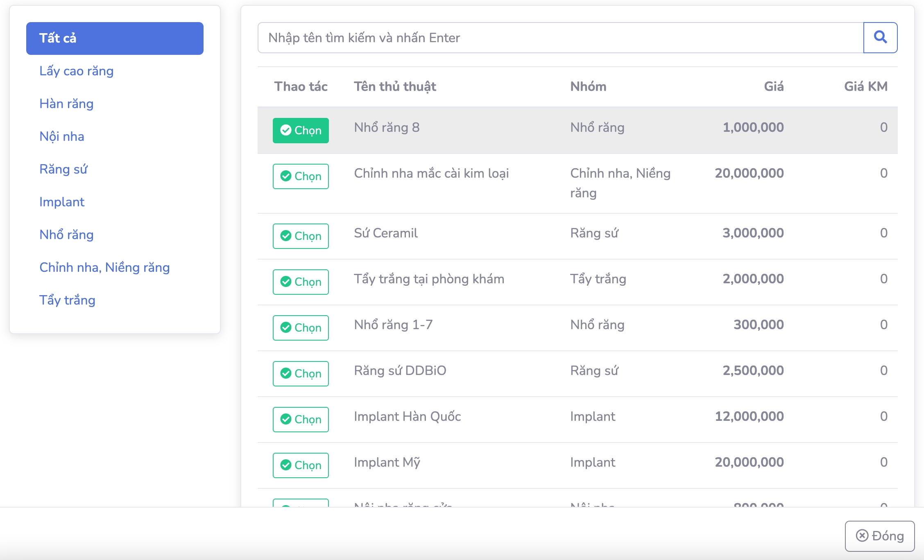The height and width of the screenshot is (560, 924).
Task: Switch to Nhổ răng category in sidebar
Action: point(66,235)
